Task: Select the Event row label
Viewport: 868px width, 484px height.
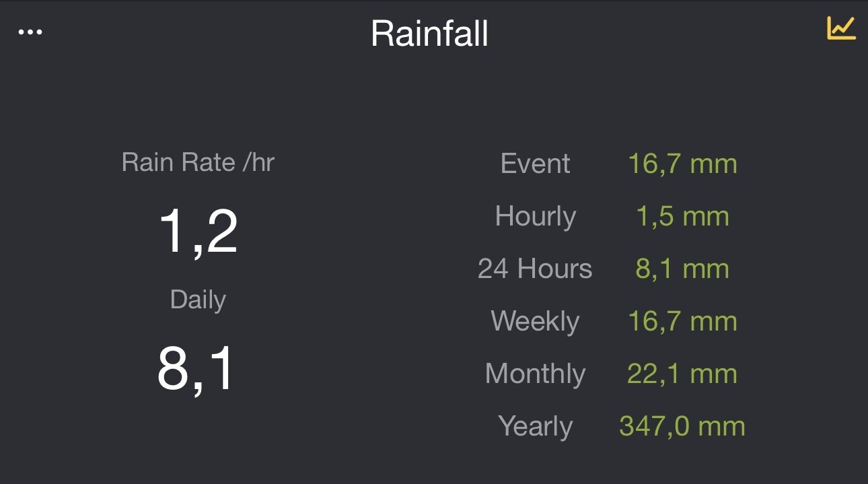Action: (x=536, y=164)
